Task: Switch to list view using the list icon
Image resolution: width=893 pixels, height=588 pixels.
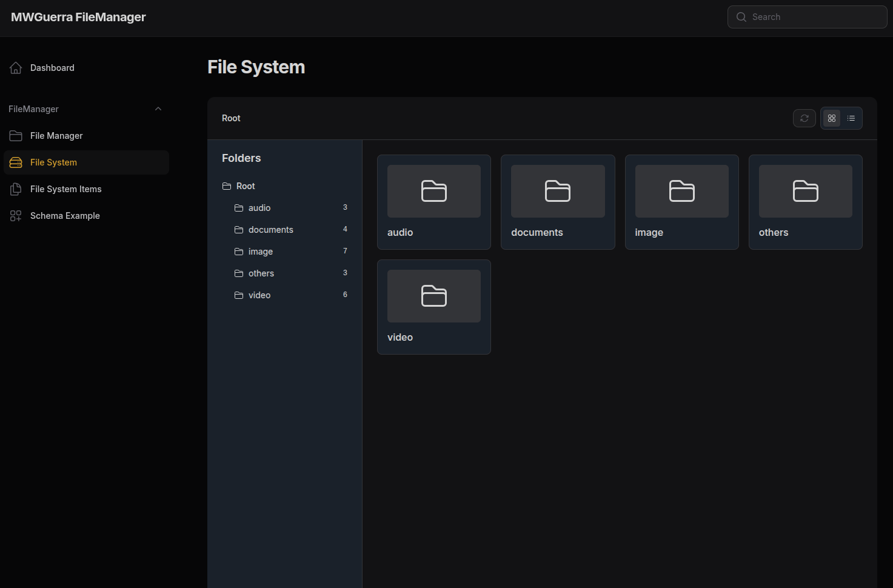Action: [x=851, y=118]
